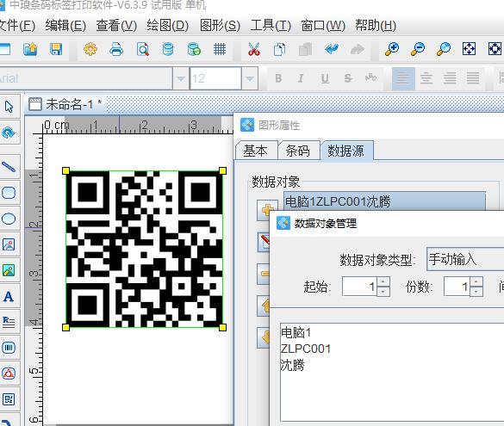The image size is (504, 426).
Task: Expand the font size dropdown arrow
Action: click(250, 78)
